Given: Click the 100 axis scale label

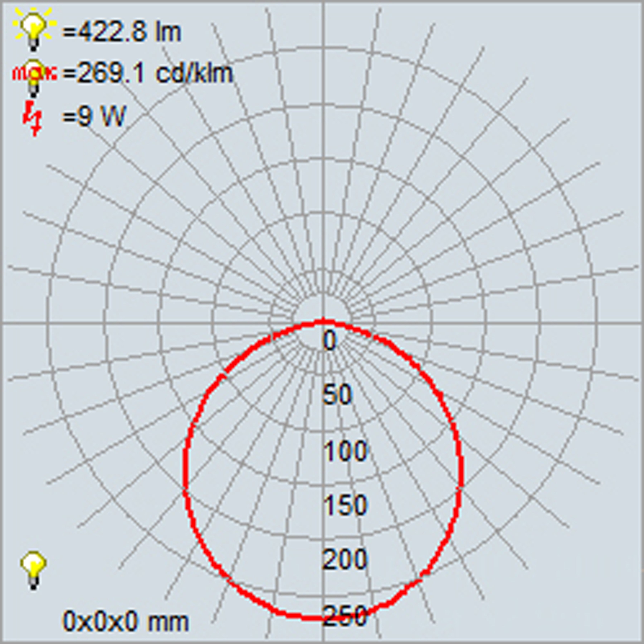Looking at the screenshot, I should pyautogui.click(x=345, y=451).
